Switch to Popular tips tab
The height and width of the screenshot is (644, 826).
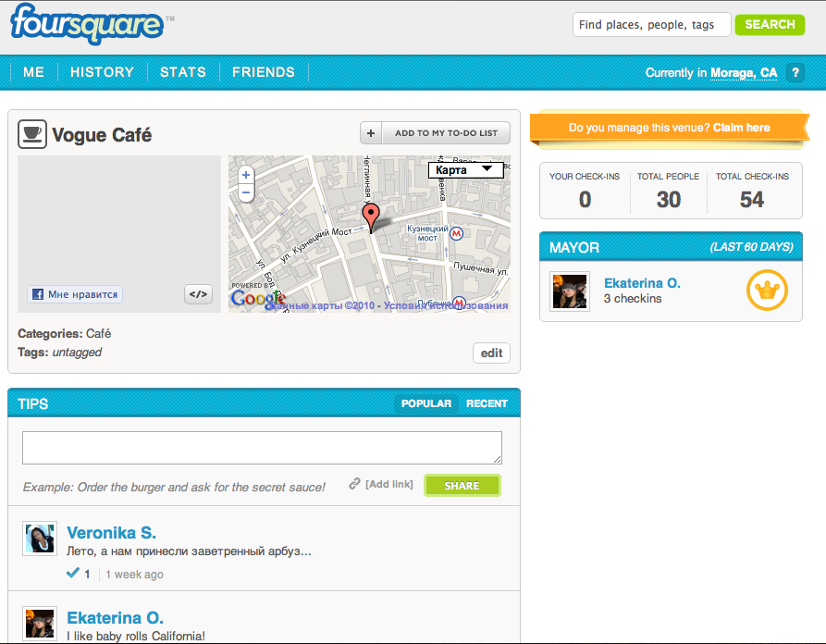426,403
